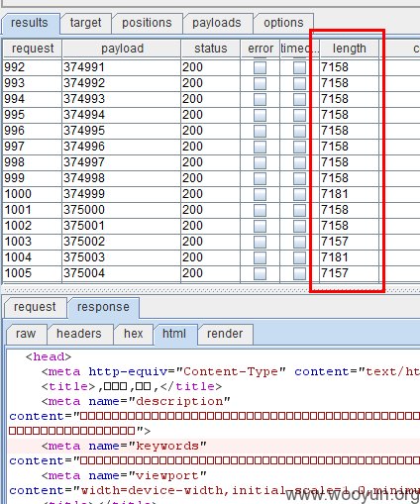Image resolution: width=420 pixels, height=504 pixels.
Task: Sort results by status column header
Action: pyautogui.click(x=211, y=49)
